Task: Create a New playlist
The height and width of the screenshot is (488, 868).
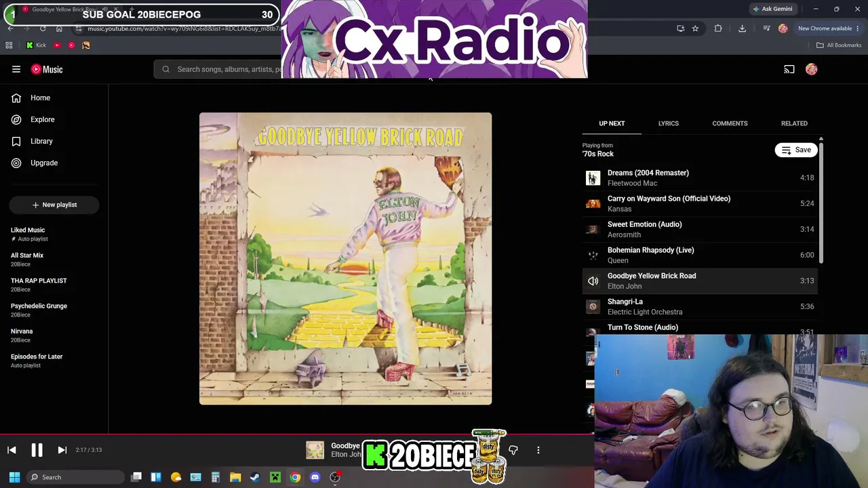Action: (54, 205)
